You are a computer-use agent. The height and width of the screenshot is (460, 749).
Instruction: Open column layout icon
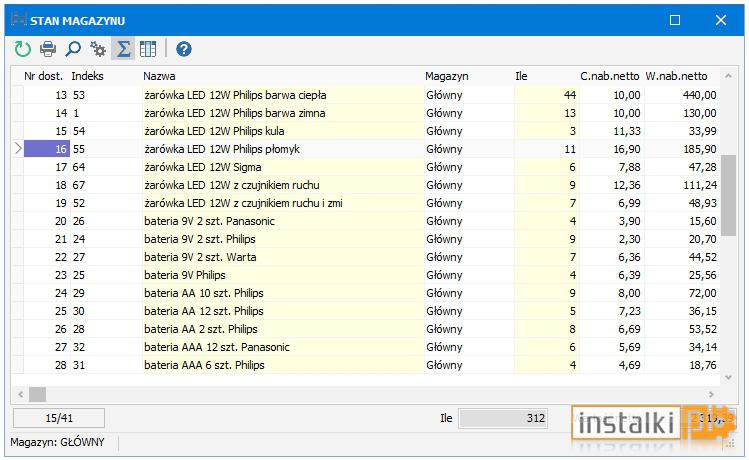point(148,49)
